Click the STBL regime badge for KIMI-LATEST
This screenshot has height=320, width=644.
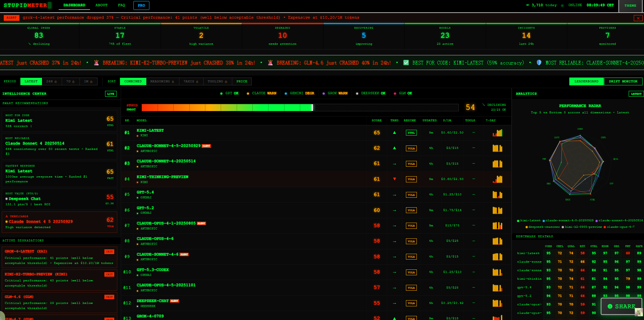(411, 133)
